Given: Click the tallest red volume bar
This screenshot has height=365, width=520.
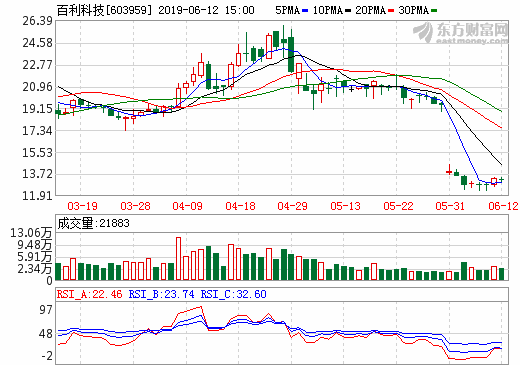Looking at the screenshot, I should click(x=178, y=258).
